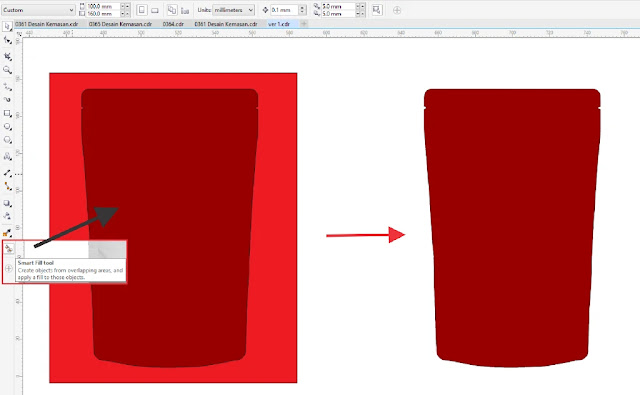640x395 pixels.
Task: Switch to the 0364.cdr document tab
Action: click(173, 24)
